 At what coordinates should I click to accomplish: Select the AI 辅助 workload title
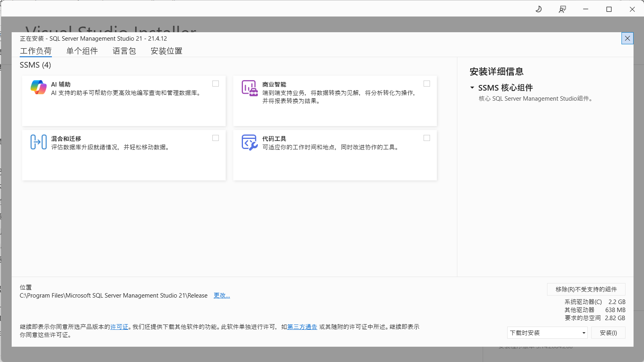61,84
